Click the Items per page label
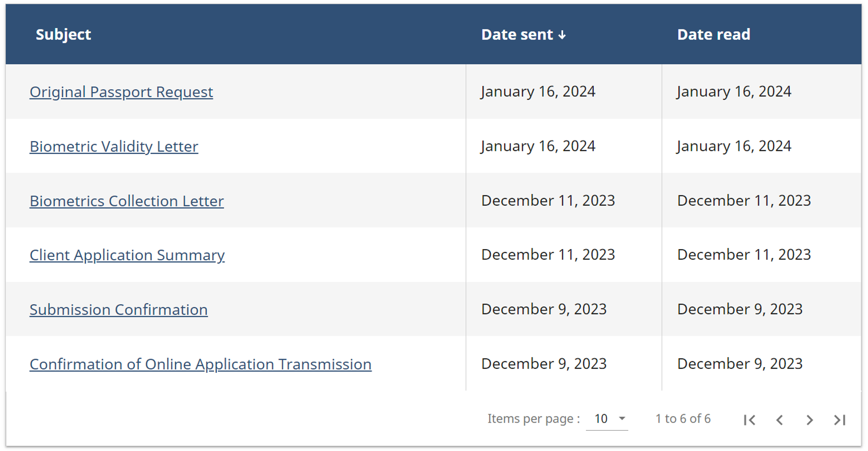868x451 pixels. tap(533, 419)
